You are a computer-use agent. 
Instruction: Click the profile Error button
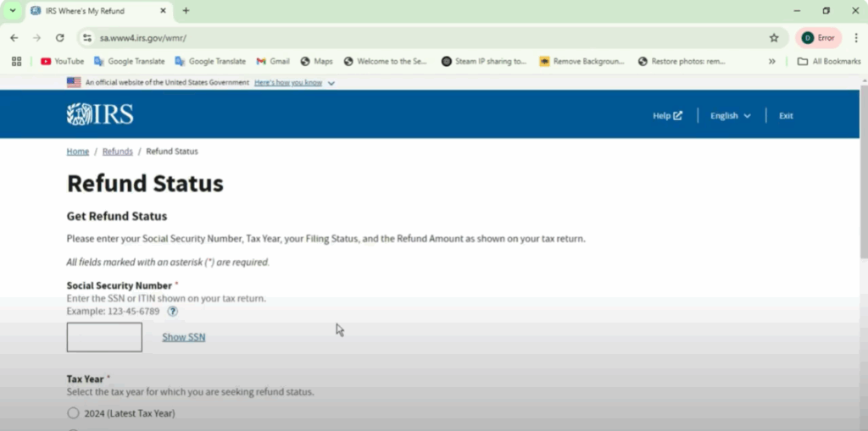[819, 37]
